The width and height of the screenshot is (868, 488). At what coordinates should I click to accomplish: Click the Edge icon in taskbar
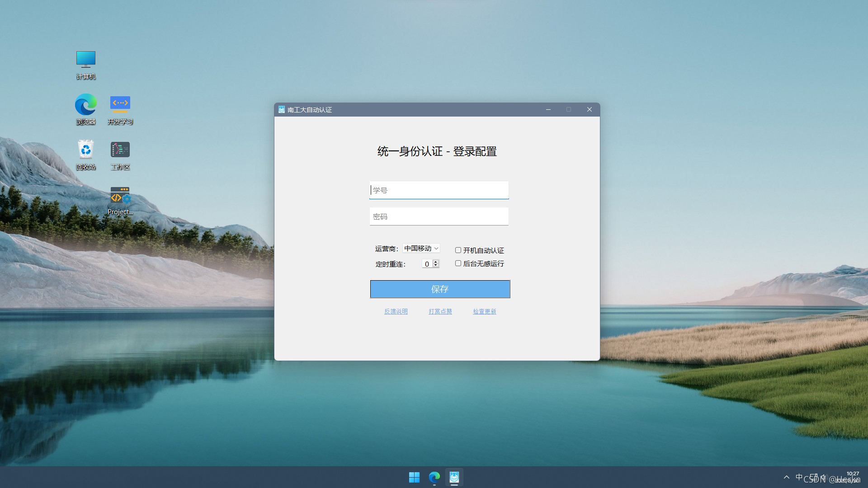[x=434, y=477]
